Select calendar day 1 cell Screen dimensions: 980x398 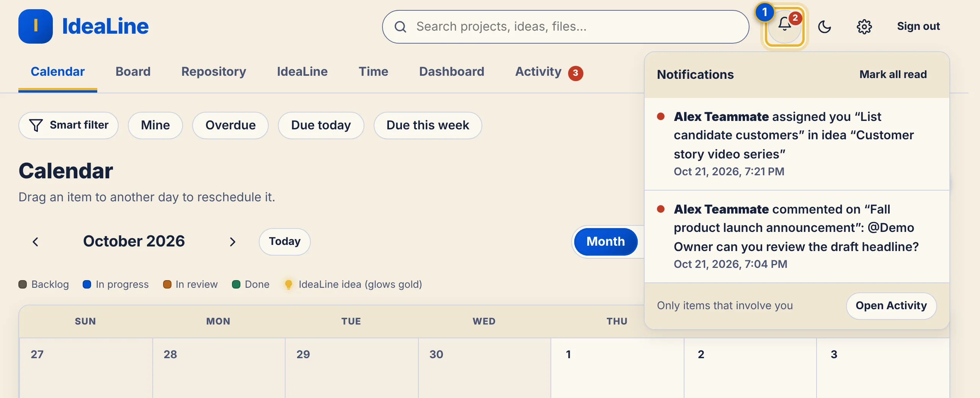tap(617, 368)
